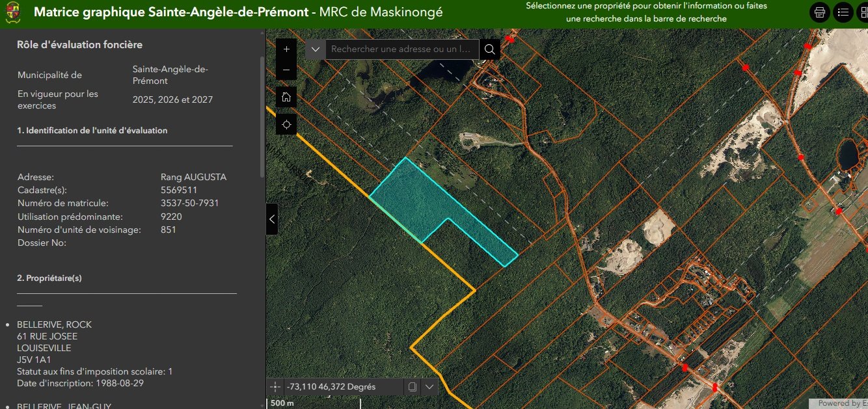The image size is (868, 409).
Task: Click the '61 RUE JOSEE' address line
Action: (x=47, y=336)
